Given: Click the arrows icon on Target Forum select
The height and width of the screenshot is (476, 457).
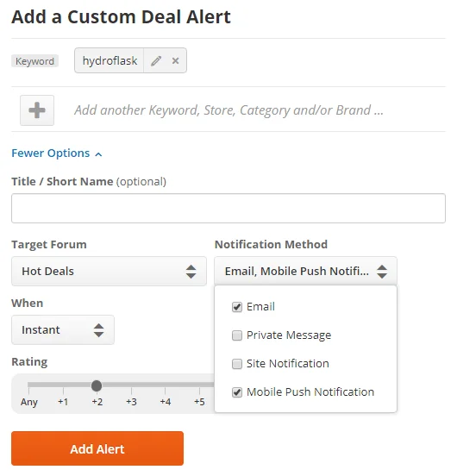Looking at the screenshot, I should click(191, 272).
